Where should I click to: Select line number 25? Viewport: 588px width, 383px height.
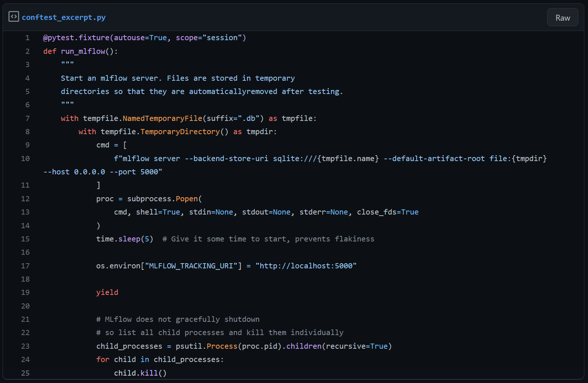[x=25, y=373]
